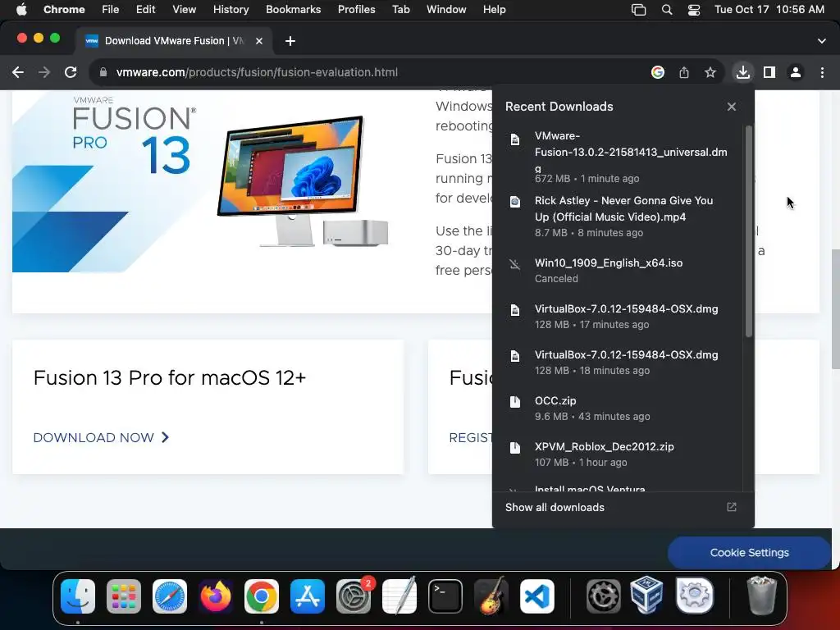Click the Recent Downloads list scrollbar
840x630 pixels.
coord(748,231)
